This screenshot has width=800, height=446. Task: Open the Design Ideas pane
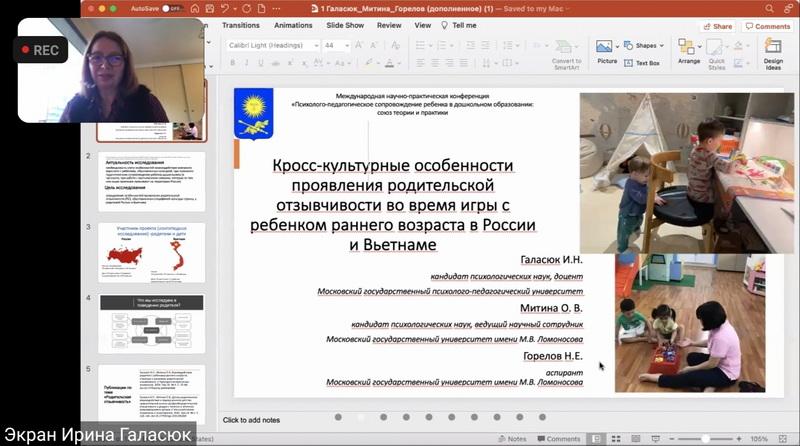pyautogui.click(x=773, y=54)
